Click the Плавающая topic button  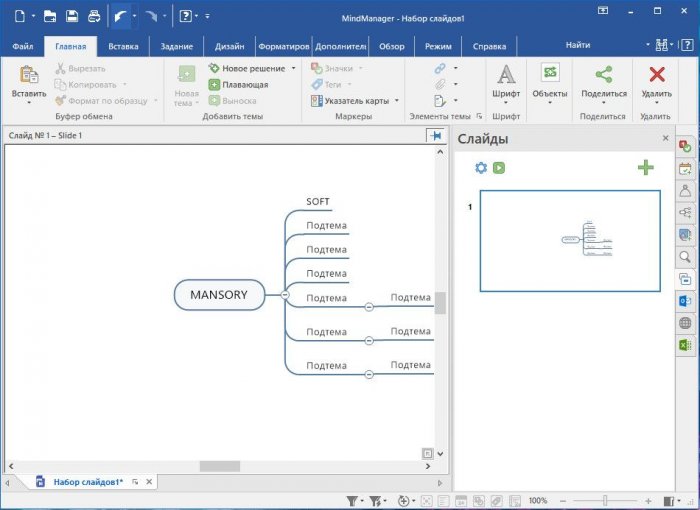click(x=239, y=85)
